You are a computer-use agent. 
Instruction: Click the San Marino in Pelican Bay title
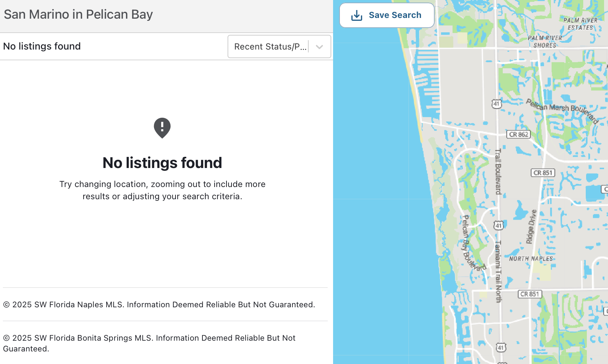tap(78, 14)
